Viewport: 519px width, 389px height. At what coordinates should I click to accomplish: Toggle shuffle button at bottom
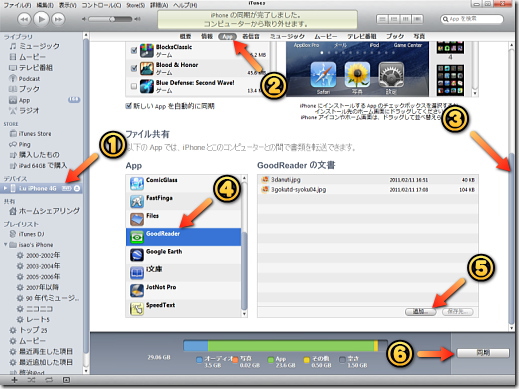(32, 380)
